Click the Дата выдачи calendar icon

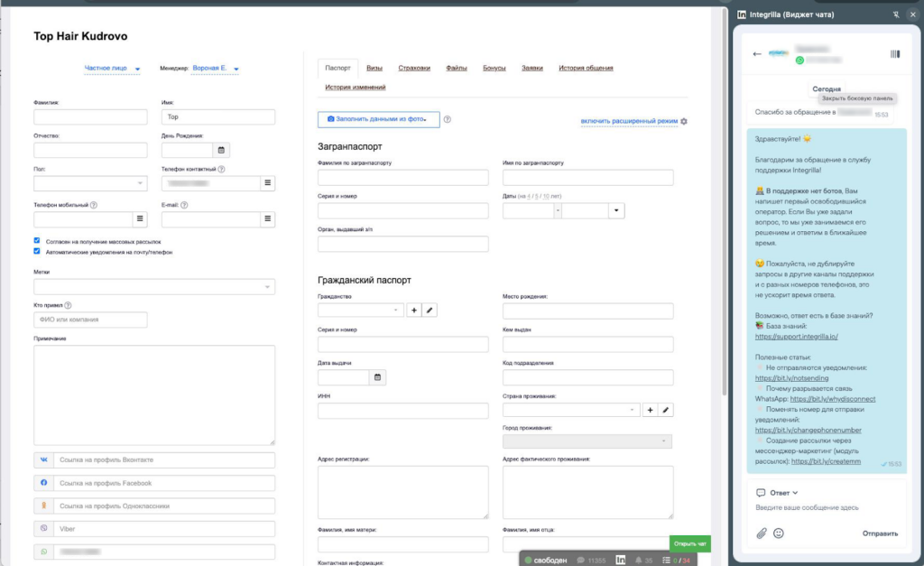point(378,376)
